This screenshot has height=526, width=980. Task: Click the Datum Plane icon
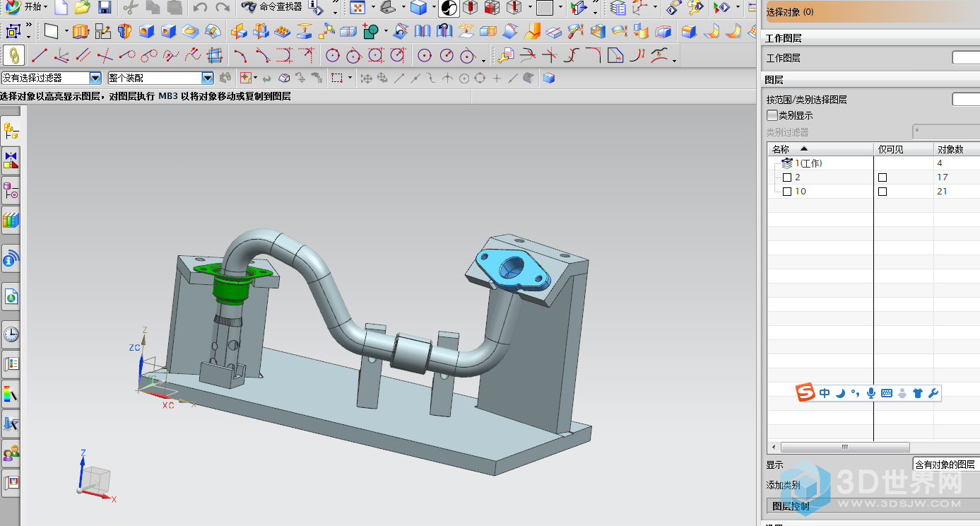pos(52,31)
